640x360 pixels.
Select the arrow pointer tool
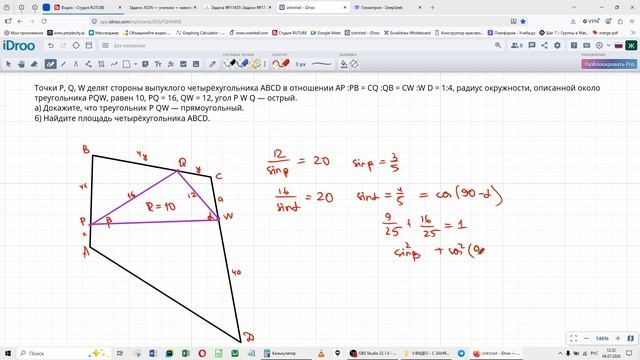pyautogui.click(x=8, y=64)
